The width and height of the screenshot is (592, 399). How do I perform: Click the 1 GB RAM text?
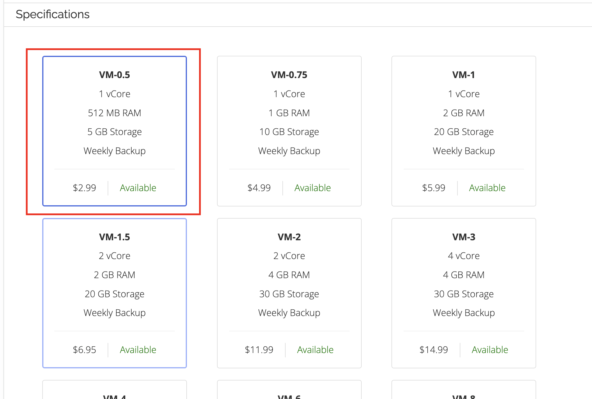tap(289, 113)
